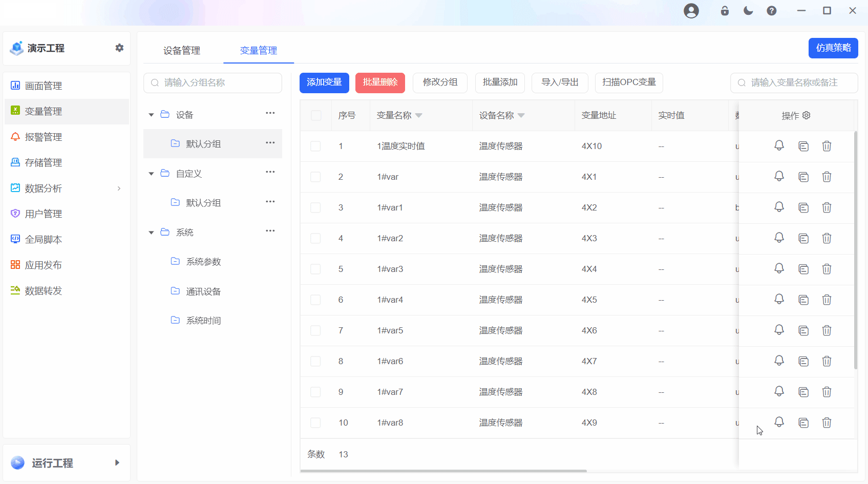Copy the variable 1温度实时值
Viewport: 868px width, 484px height.
click(803, 145)
